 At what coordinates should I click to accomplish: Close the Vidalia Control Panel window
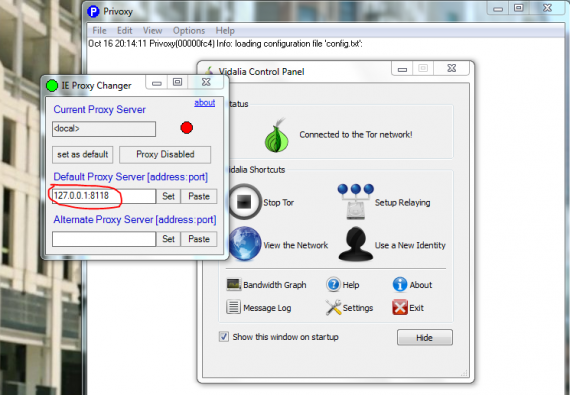(x=451, y=68)
